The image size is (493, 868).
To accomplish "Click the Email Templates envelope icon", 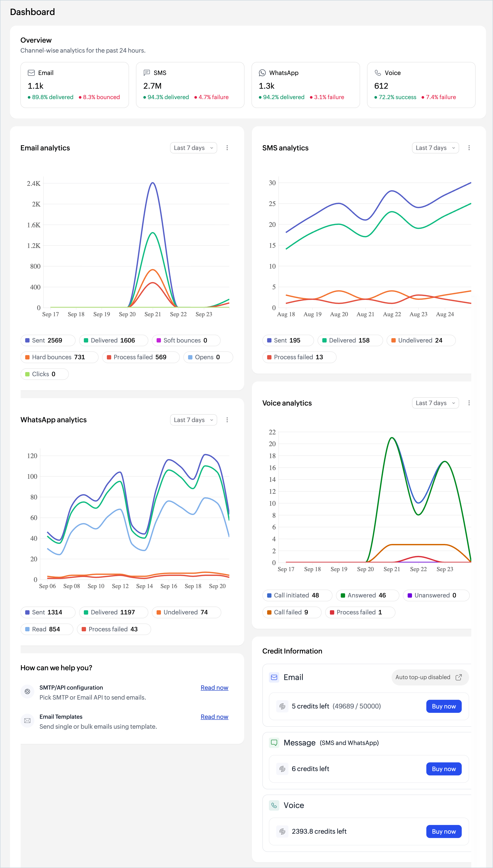I will 27,721.
